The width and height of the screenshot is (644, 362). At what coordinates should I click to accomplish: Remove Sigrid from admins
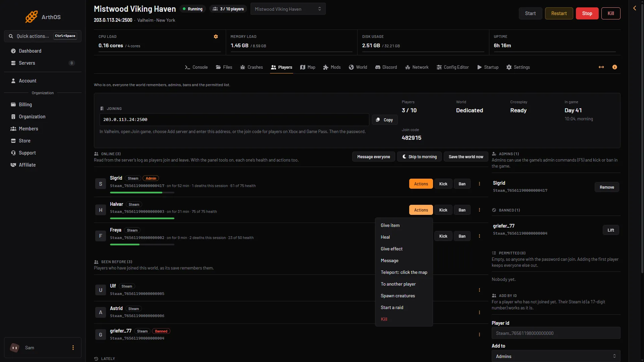coord(607,187)
